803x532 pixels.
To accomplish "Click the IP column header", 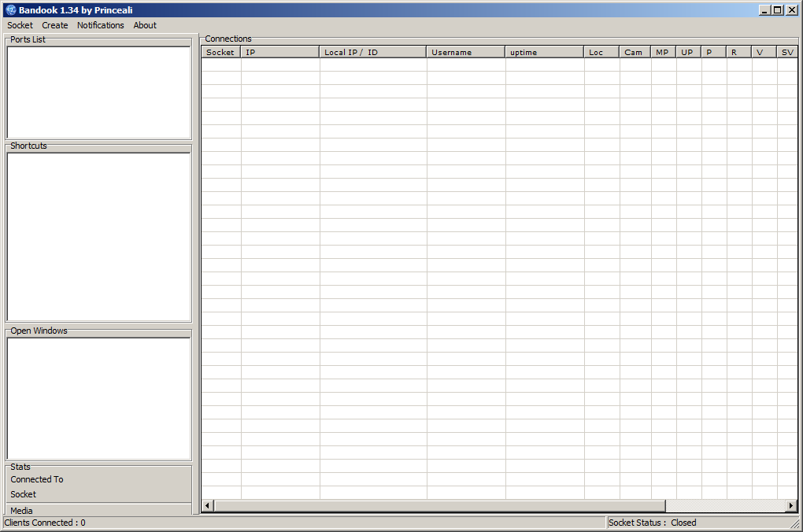I will pyautogui.click(x=280, y=52).
